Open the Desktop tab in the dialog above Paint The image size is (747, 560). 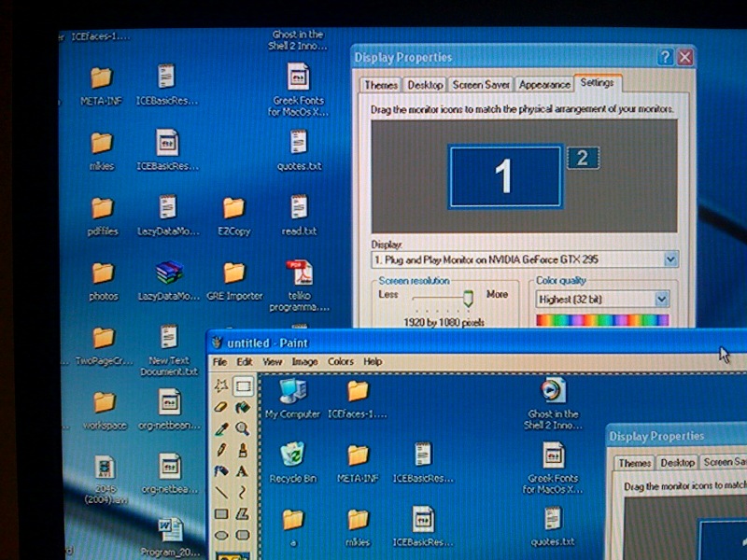click(x=425, y=85)
